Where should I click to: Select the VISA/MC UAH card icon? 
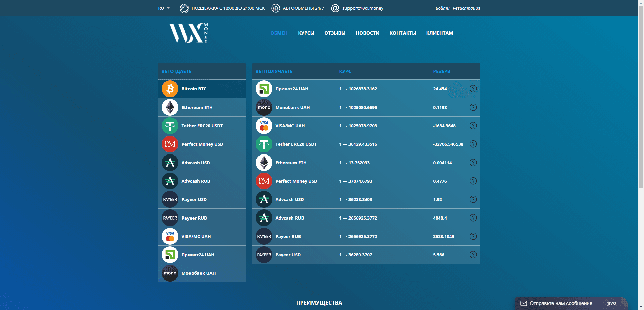170,236
